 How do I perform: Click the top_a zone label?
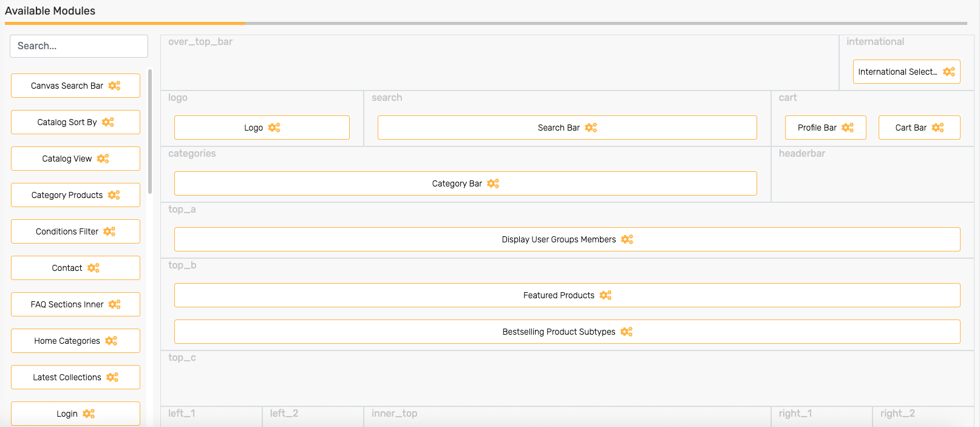point(182,210)
